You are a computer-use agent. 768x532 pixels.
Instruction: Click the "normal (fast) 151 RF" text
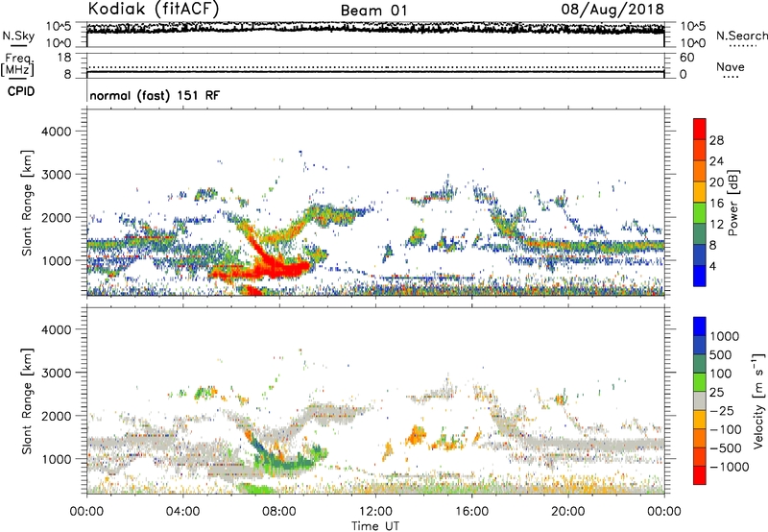(155, 95)
